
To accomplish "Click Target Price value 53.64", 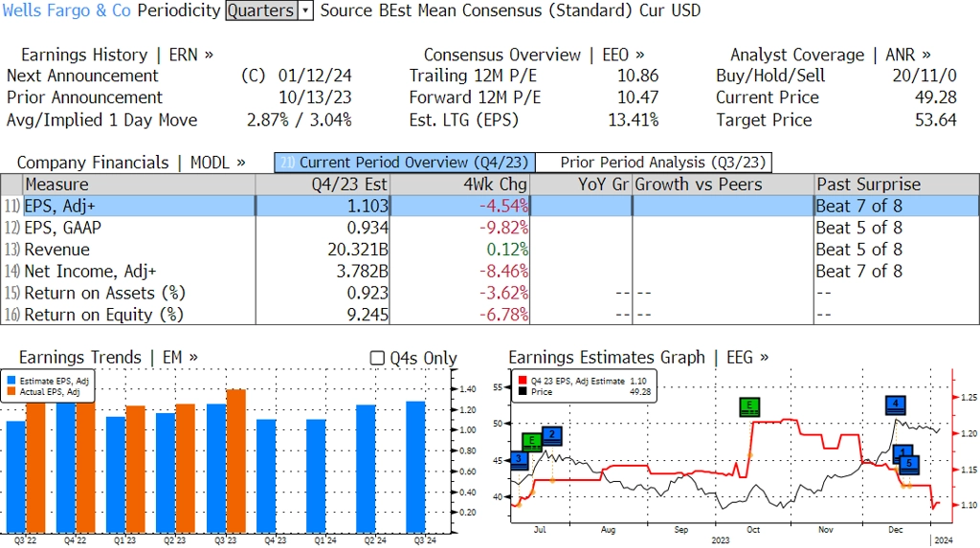I will [x=936, y=120].
